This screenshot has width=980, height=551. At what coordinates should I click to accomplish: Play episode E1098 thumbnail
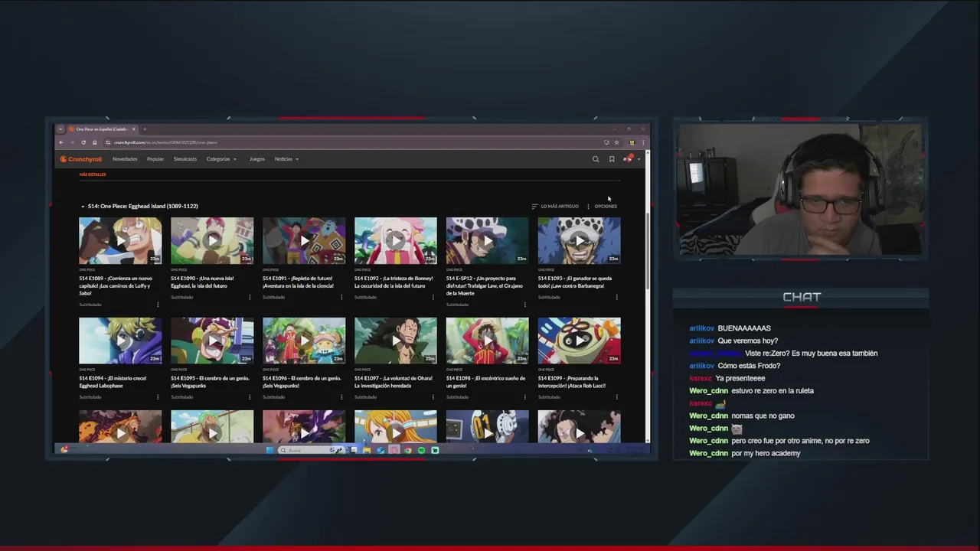point(488,341)
